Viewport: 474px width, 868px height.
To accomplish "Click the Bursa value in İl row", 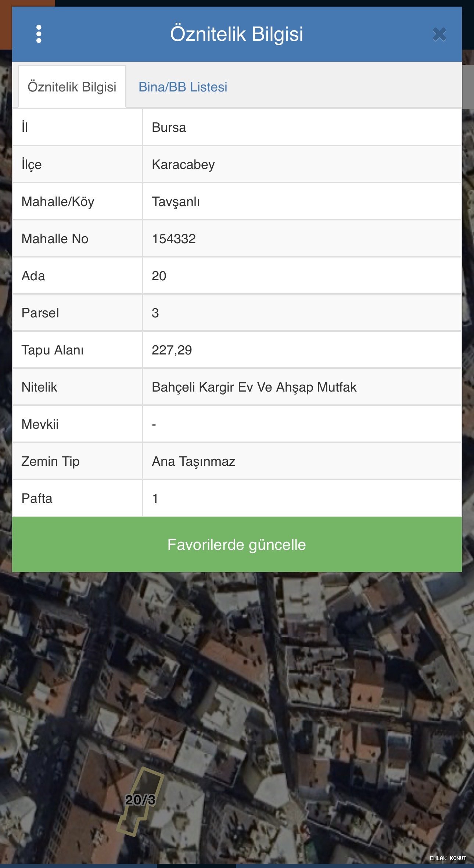I will pyautogui.click(x=169, y=127).
